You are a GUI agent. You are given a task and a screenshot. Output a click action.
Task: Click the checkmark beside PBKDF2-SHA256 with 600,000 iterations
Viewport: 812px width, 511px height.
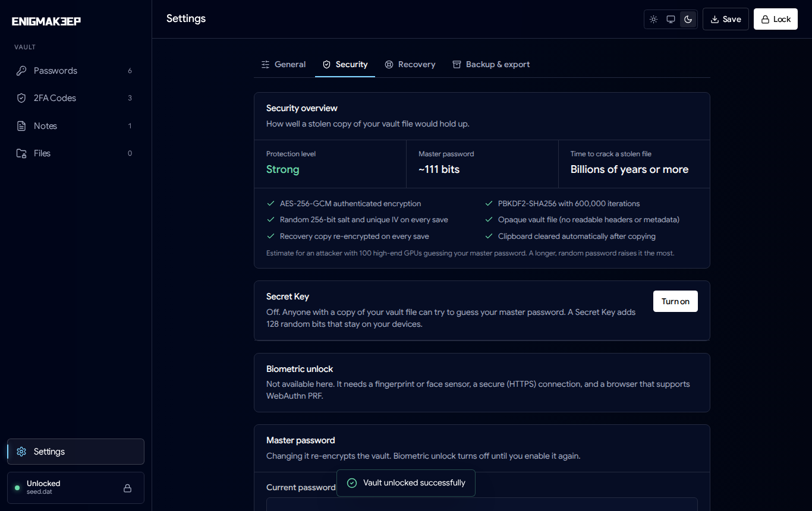[x=489, y=204]
